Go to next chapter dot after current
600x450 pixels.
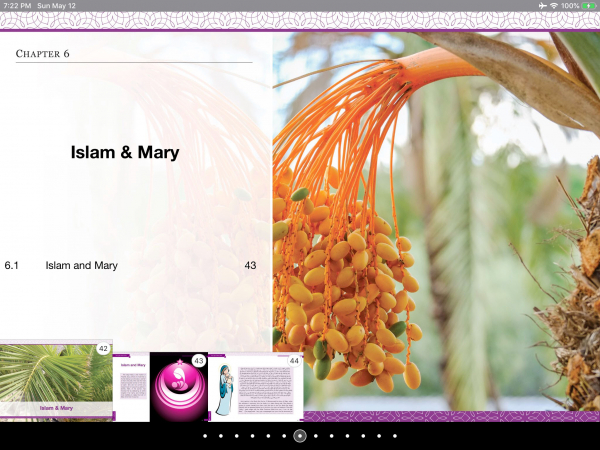(x=315, y=436)
